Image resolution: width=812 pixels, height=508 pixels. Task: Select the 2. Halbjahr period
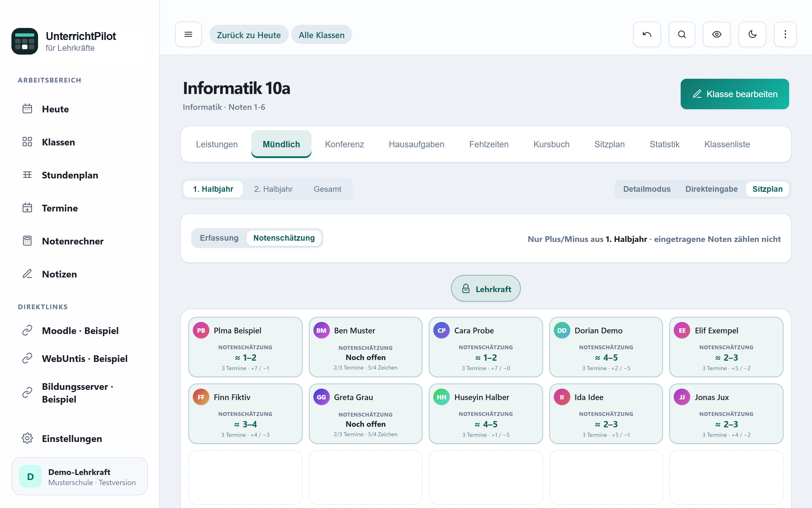tap(273, 189)
